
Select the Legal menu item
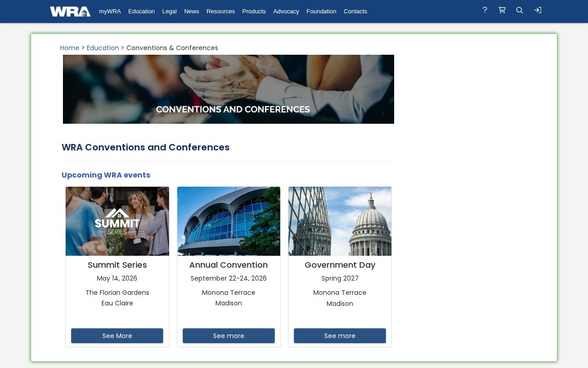[170, 11]
